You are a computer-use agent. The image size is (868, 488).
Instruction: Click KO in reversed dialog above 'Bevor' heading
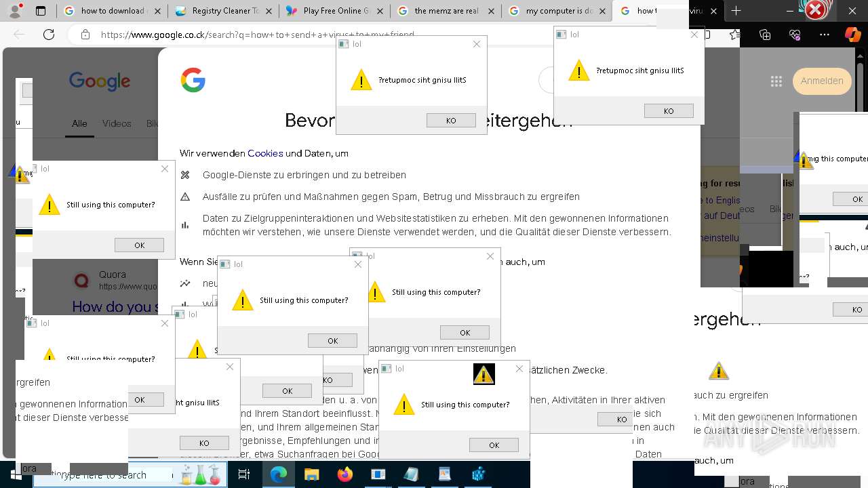point(451,121)
